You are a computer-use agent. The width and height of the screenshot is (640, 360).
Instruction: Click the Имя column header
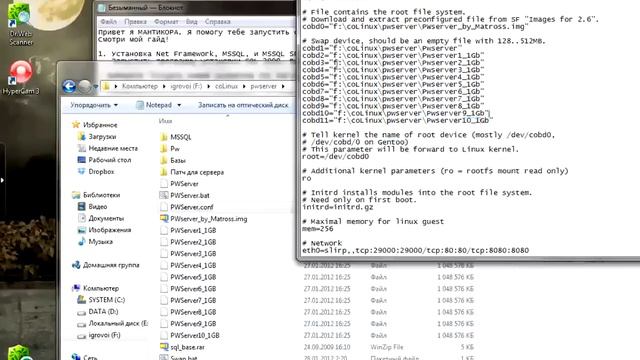[x=165, y=121]
